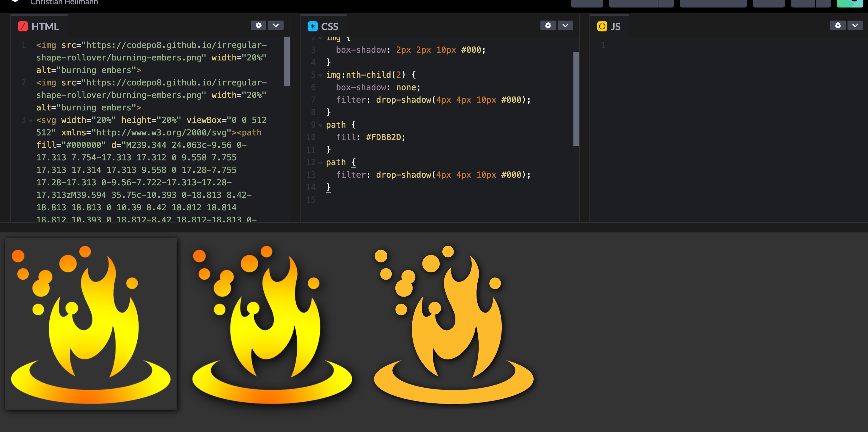The image size is (868, 432).
Task: Fold the path rule at CSS line 12
Action: pyautogui.click(x=320, y=162)
